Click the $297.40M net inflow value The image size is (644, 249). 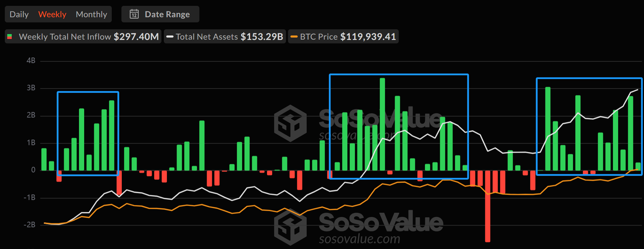pyautogui.click(x=136, y=37)
